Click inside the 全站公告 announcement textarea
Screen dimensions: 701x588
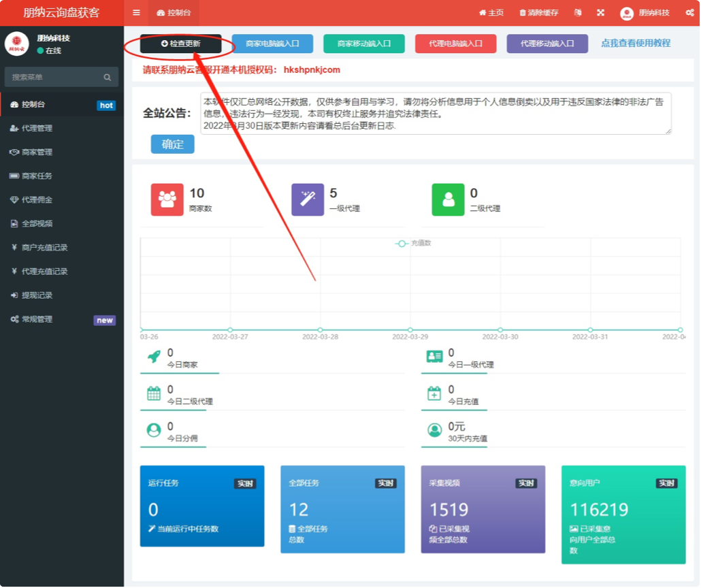(x=436, y=114)
